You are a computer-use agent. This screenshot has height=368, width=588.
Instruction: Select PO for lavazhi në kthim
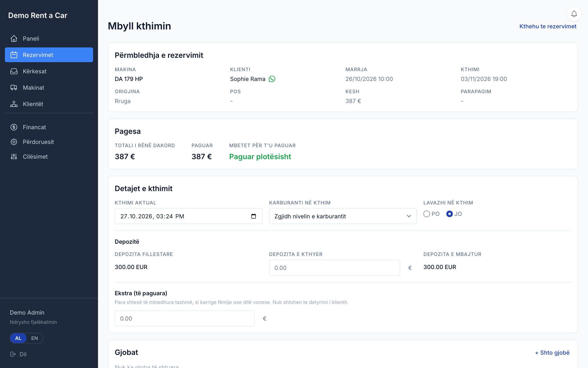427,214
